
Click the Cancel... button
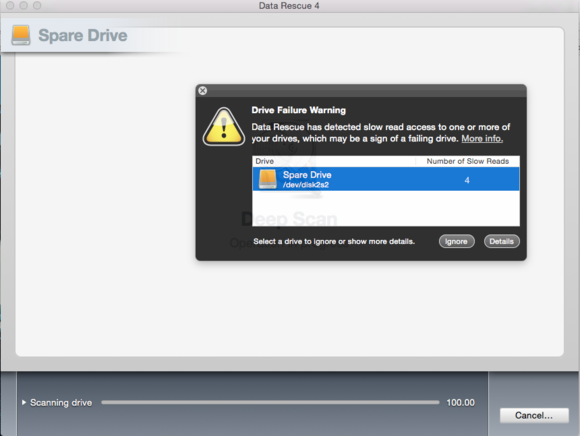[534, 415]
